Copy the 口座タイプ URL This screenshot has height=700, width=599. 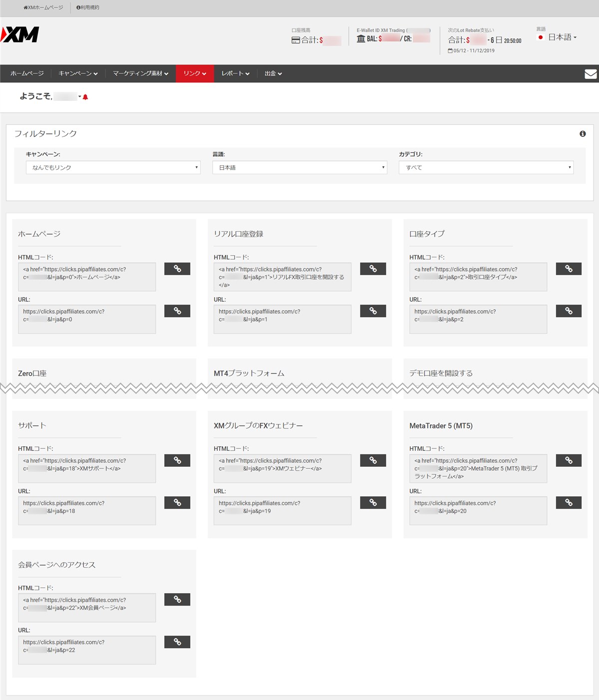tap(569, 311)
